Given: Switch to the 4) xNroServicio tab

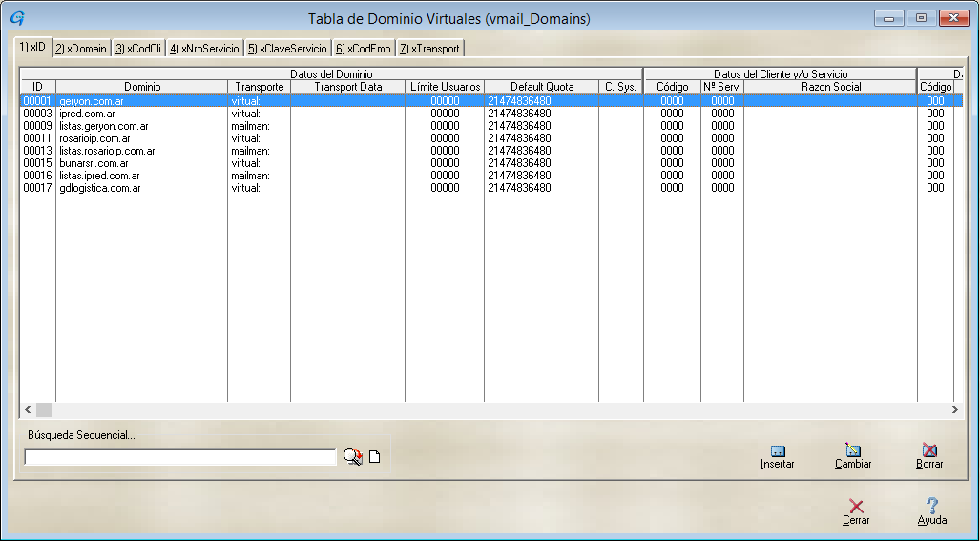Looking at the screenshot, I should [204, 49].
